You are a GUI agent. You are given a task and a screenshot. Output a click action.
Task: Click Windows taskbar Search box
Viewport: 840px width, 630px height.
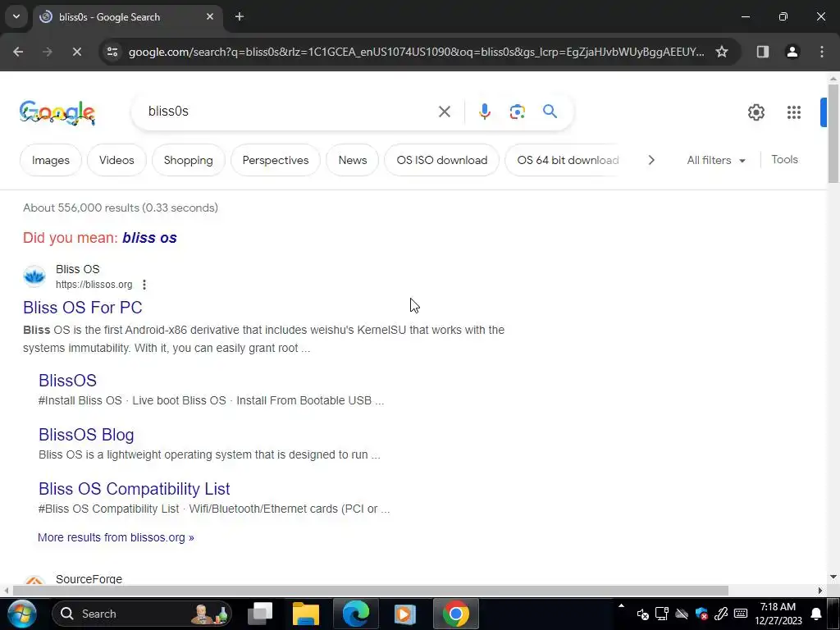click(x=143, y=614)
